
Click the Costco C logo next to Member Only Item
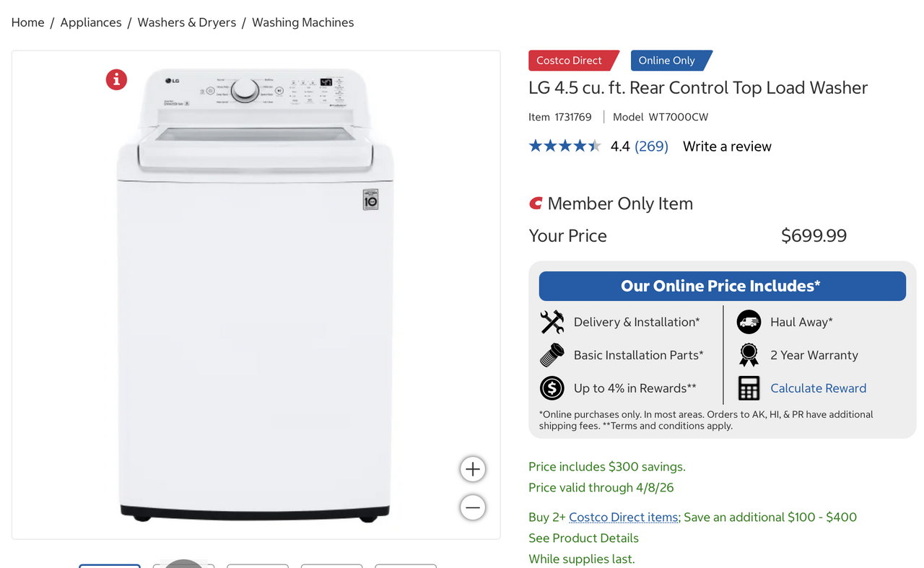pos(536,204)
